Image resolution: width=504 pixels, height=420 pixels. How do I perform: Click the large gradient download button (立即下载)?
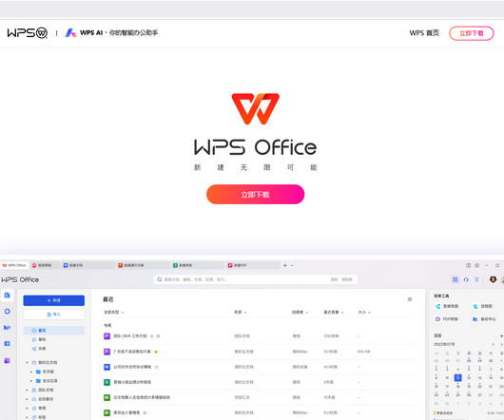click(x=256, y=194)
